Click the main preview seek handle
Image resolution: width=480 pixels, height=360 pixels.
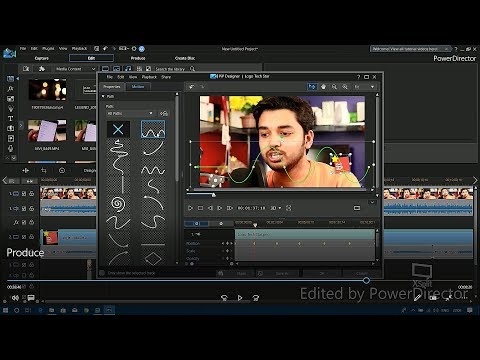pos(366,281)
